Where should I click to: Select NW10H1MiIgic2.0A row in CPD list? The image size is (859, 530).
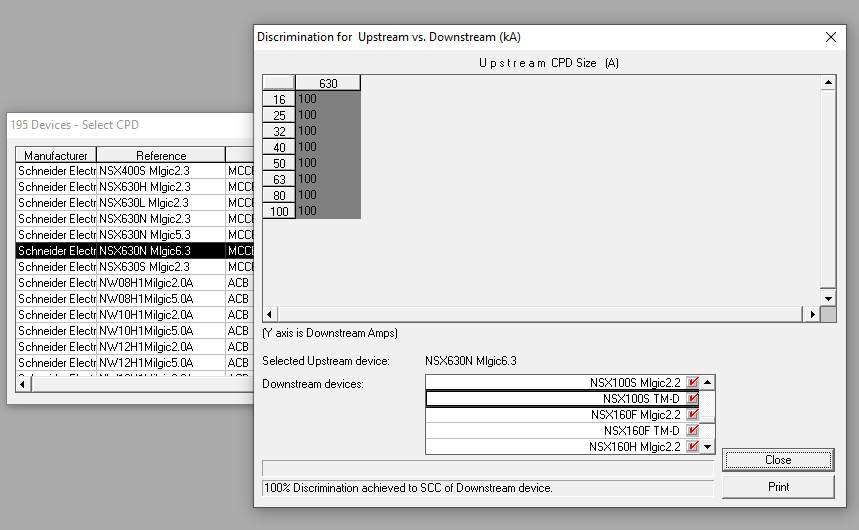point(135,315)
